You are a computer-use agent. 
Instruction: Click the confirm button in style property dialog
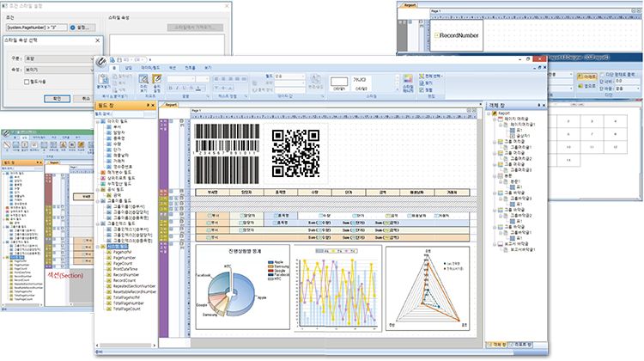pyautogui.click(x=57, y=99)
